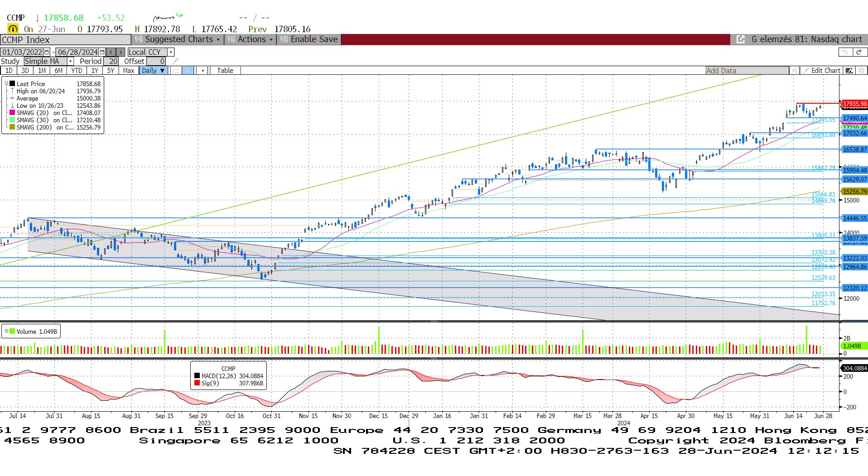
Task: Click the annotation pencil icon near Offset
Action: coord(175,61)
